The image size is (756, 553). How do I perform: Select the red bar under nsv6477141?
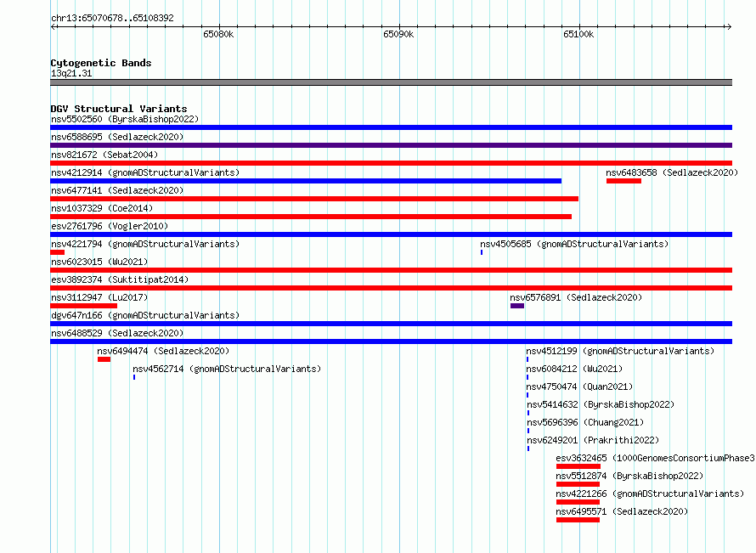[x=314, y=199]
